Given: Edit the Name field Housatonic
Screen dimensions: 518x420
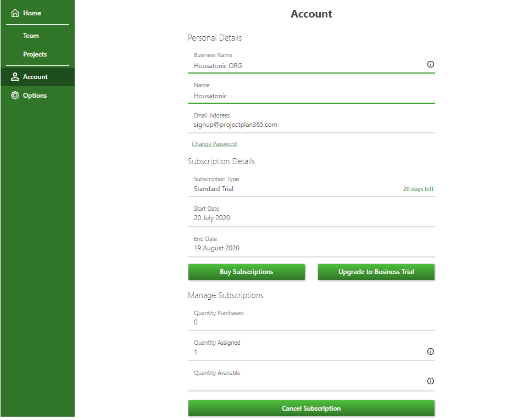Looking at the screenshot, I should pyautogui.click(x=311, y=92).
